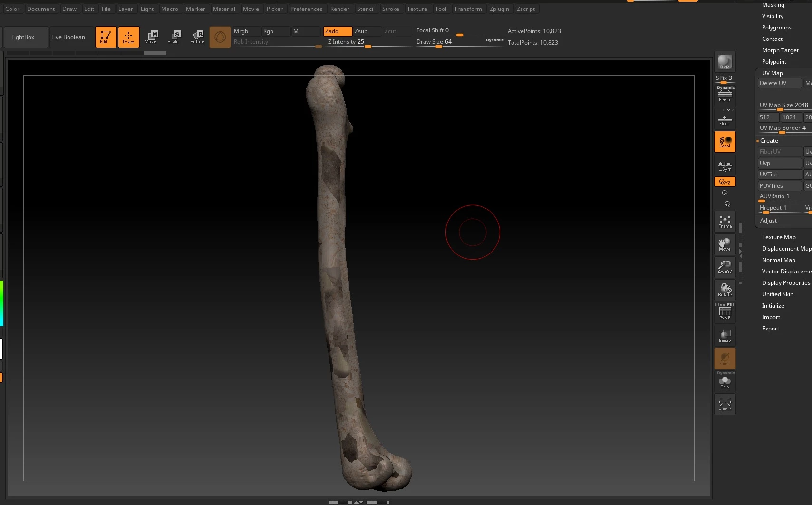Select Z-axis rotation icon
Viewport: 812px width, 505px height.
click(727, 204)
